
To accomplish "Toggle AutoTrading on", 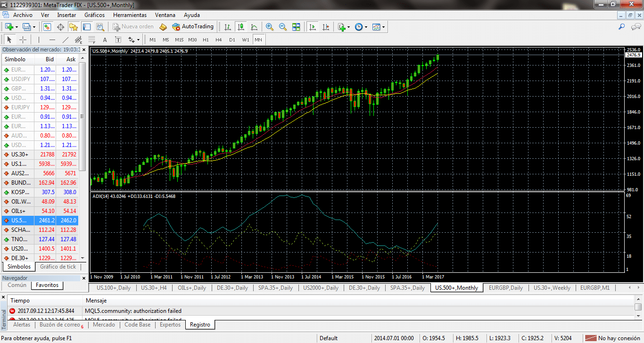I will pyautogui.click(x=193, y=27).
